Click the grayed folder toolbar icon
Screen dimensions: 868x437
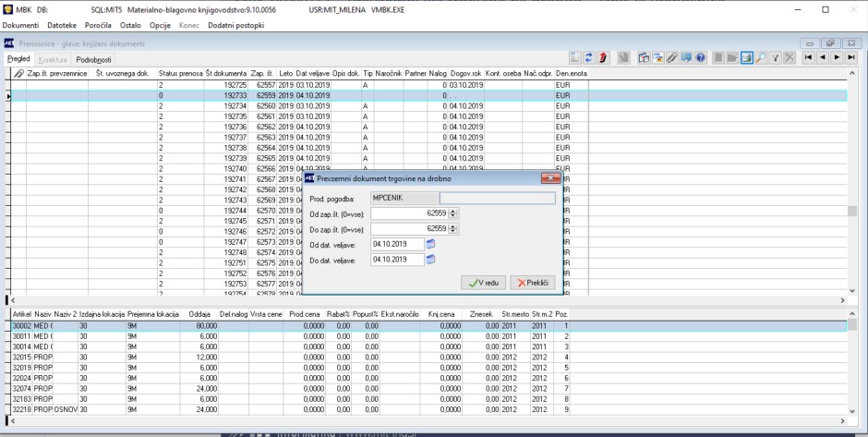click(733, 57)
